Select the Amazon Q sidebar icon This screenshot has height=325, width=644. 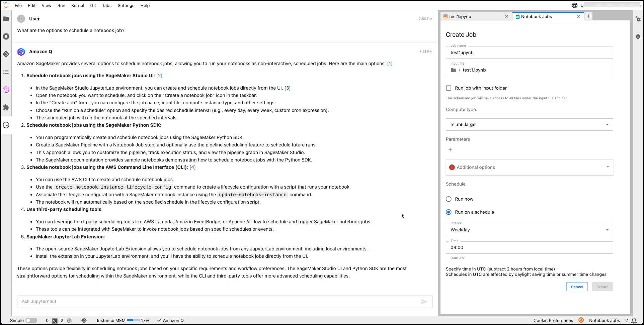click(x=6, y=125)
